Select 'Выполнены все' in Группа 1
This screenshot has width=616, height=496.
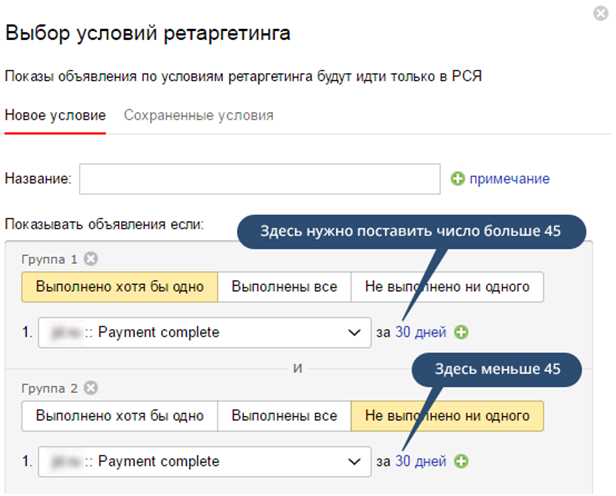(284, 288)
